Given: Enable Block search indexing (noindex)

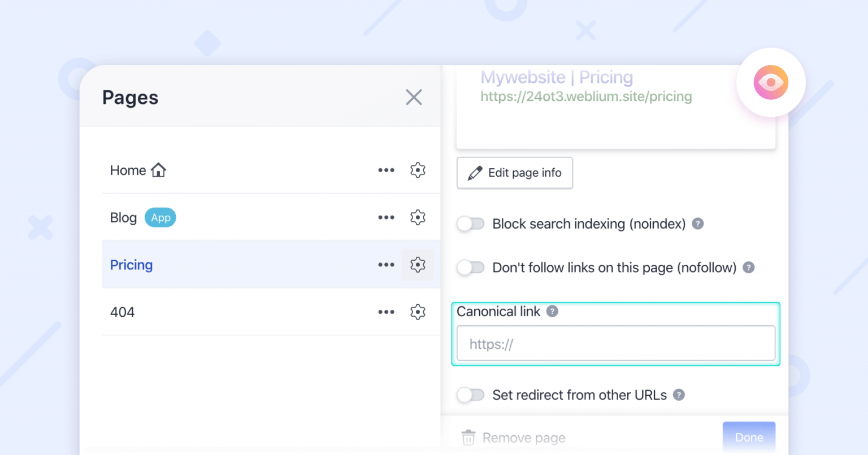Looking at the screenshot, I should [x=470, y=224].
